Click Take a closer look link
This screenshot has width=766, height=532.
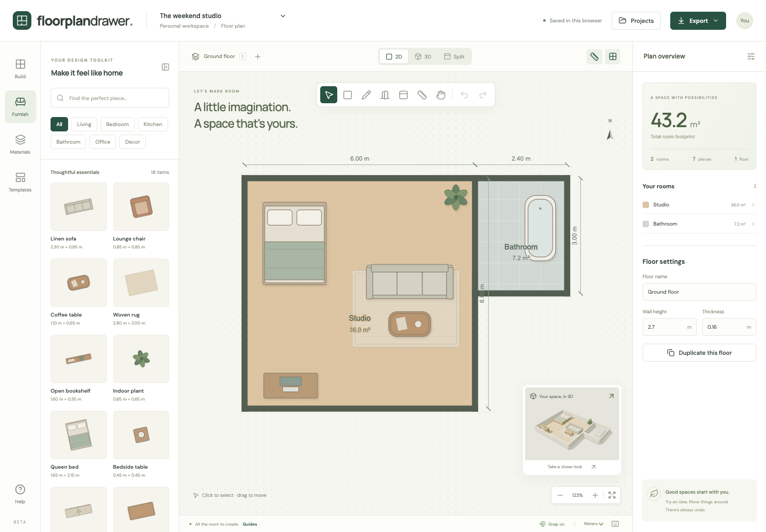[572, 467]
